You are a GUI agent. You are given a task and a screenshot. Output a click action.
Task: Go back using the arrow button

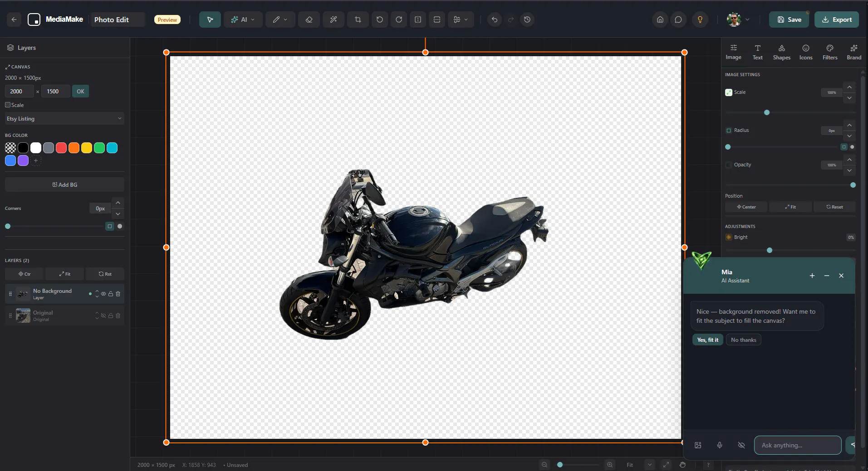(x=14, y=19)
